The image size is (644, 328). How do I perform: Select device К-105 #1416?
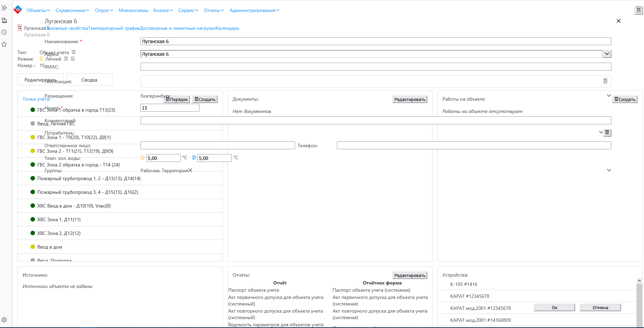coord(537,284)
